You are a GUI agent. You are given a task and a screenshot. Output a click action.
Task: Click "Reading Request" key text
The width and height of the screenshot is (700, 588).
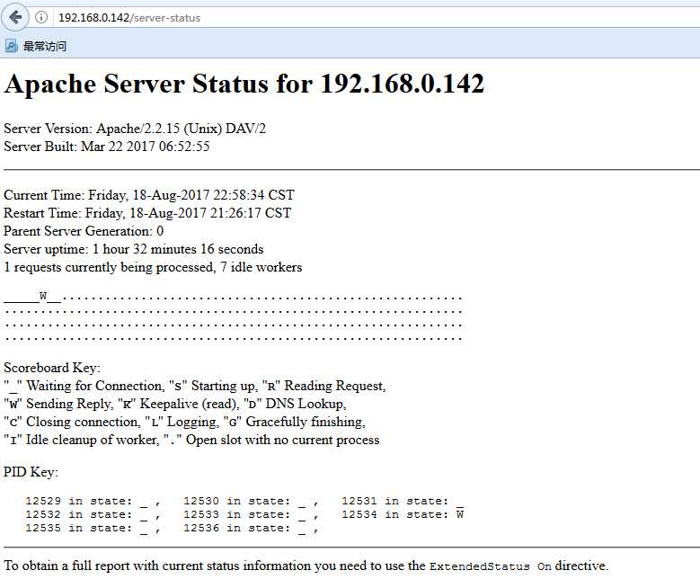click(x=334, y=386)
